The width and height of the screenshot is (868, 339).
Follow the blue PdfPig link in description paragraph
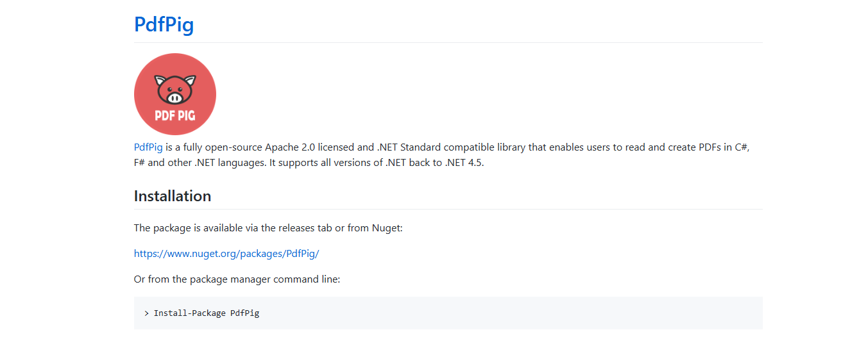pyautogui.click(x=148, y=147)
